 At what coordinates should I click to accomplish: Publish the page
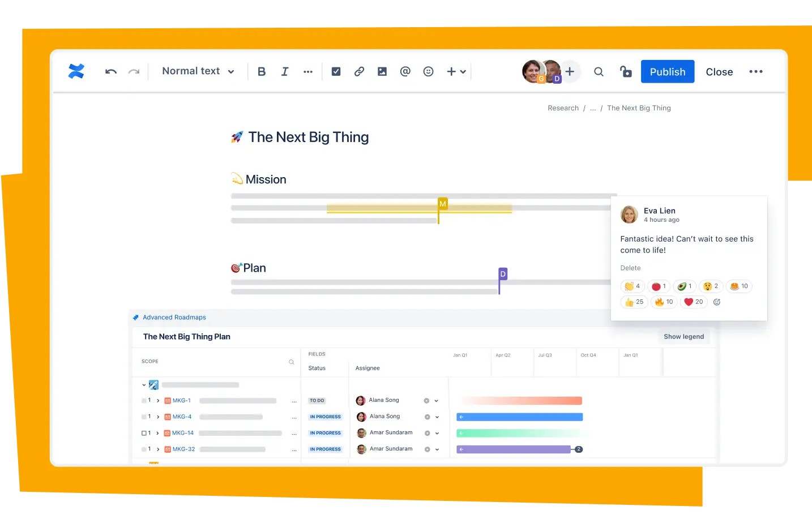tap(668, 72)
